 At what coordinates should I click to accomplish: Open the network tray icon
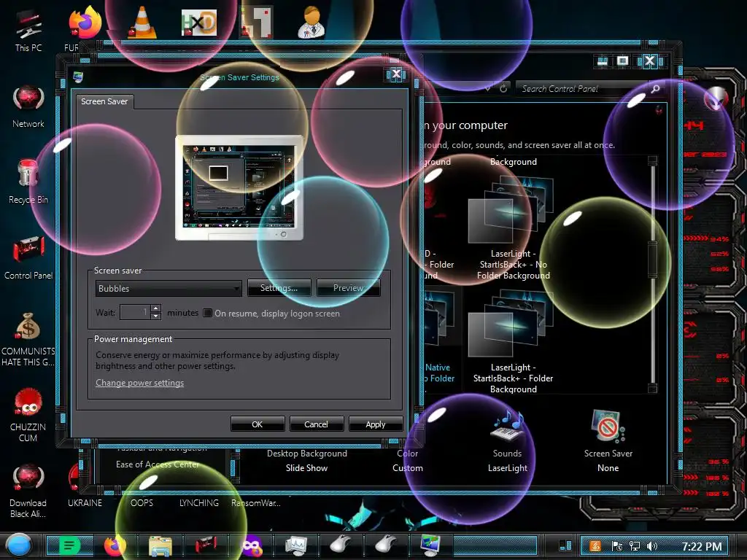[635, 546]
